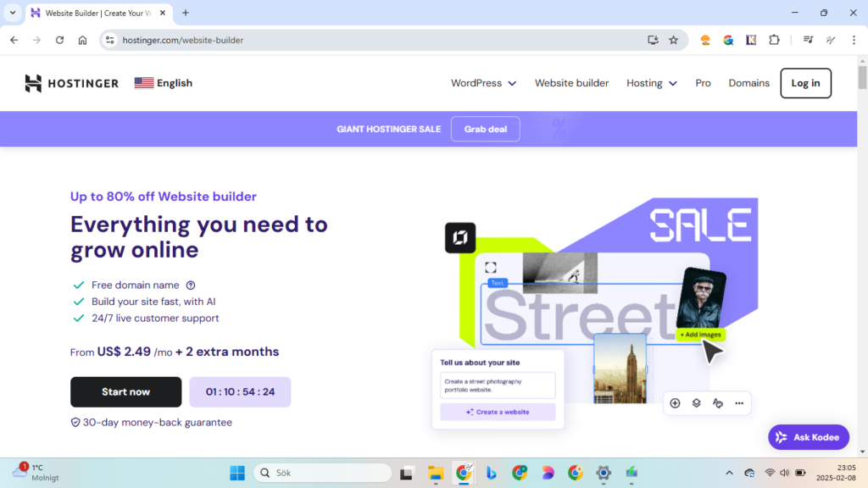Open the Ask Kodee chat button
Viewport: 868px width, 488px height.
click(808, 437)
